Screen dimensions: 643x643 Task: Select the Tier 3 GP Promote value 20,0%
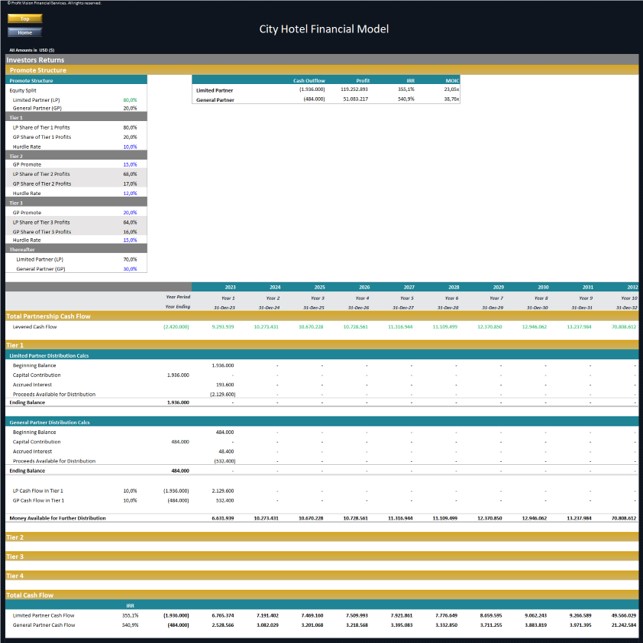point(130,212)
